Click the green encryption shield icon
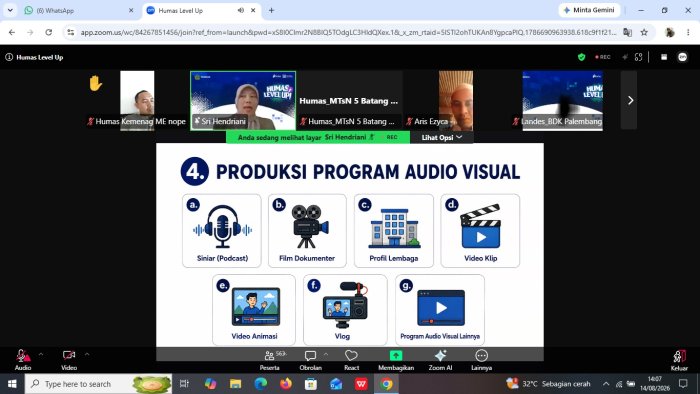Viewport: 700px width, 394px height. pos(581,57)
